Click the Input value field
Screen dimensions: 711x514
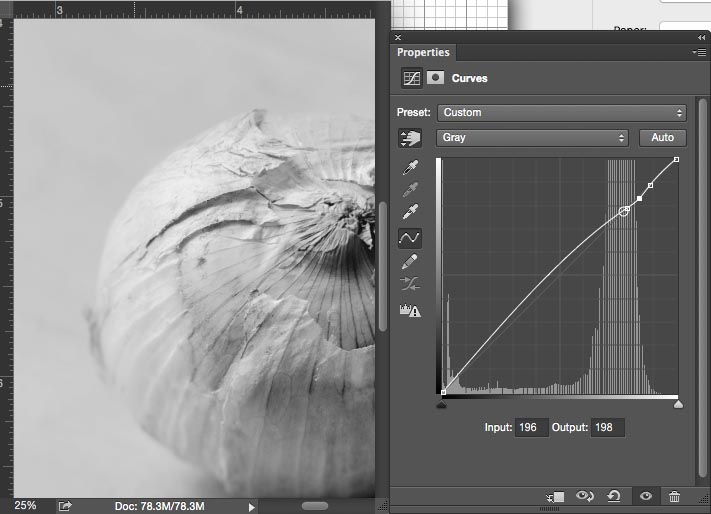(x=531, y=427)
